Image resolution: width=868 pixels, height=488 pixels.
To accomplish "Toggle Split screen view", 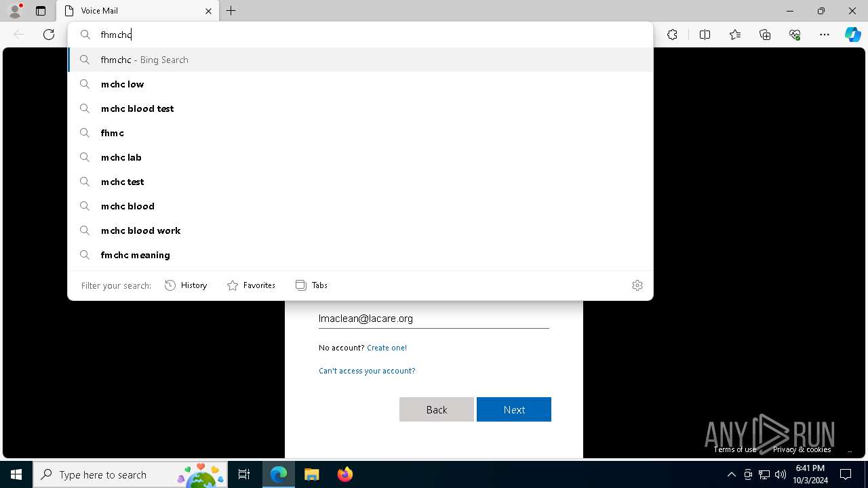I will (x=705, y=35).
